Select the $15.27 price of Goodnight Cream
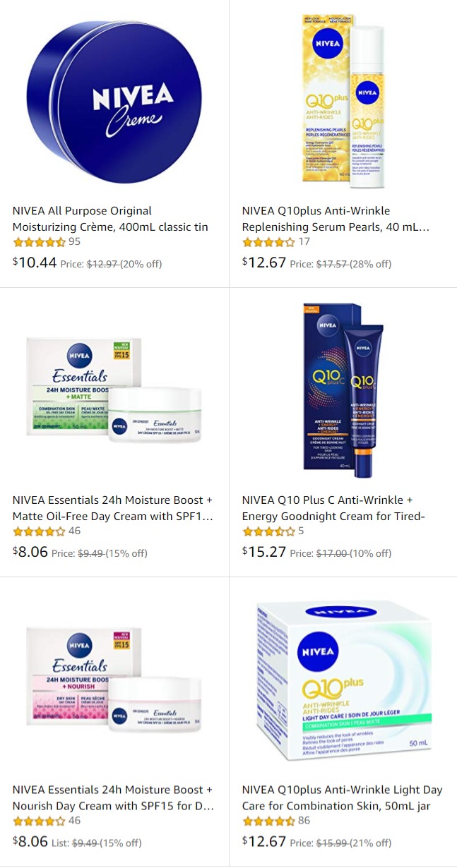Screen dimensions: 457x868 (x=264, y=551)
